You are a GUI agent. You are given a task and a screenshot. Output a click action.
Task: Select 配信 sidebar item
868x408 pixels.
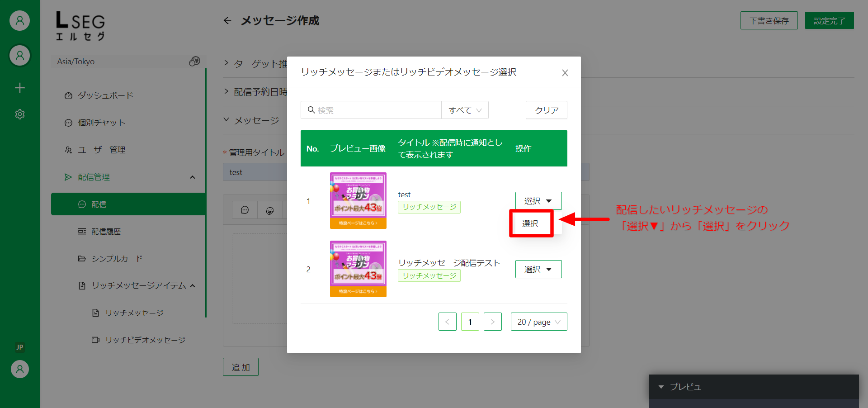[128, 204]
